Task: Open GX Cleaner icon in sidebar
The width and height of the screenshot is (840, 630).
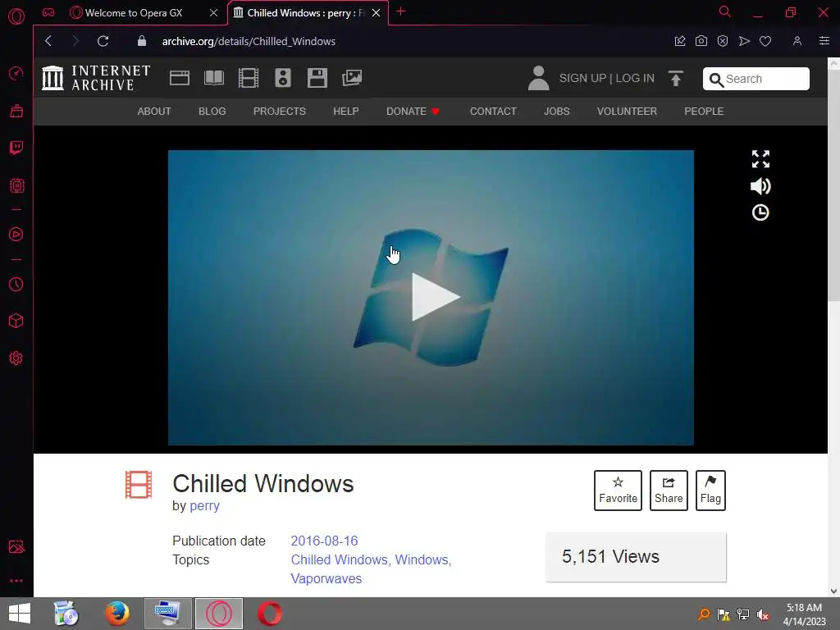Action: [16, 111]
